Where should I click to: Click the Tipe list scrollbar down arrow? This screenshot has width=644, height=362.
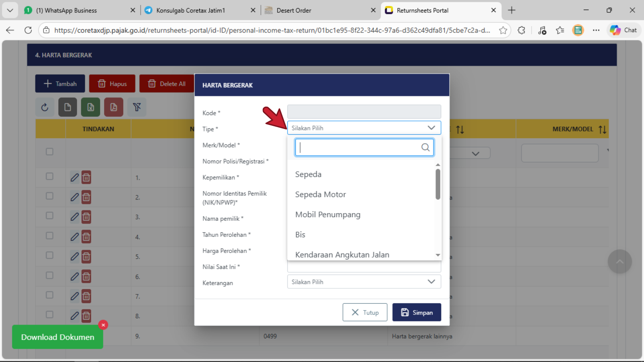click(438, 255)
